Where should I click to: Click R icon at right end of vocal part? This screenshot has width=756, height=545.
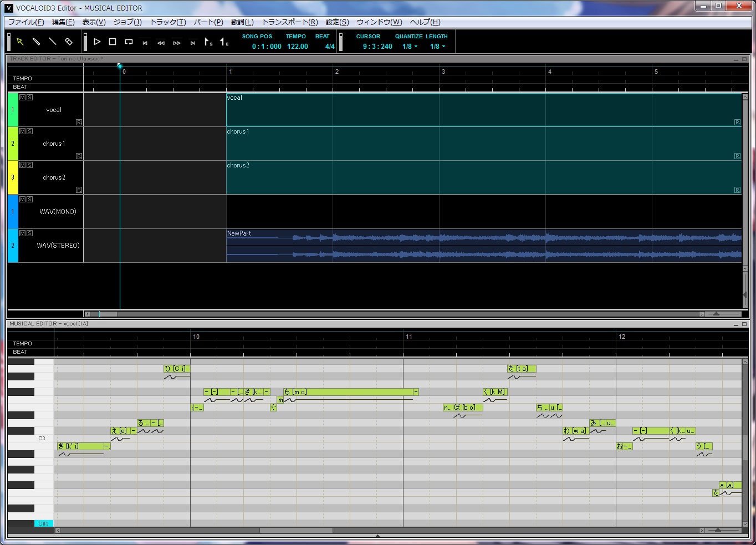pyautogui.click(x=737, y=122)
